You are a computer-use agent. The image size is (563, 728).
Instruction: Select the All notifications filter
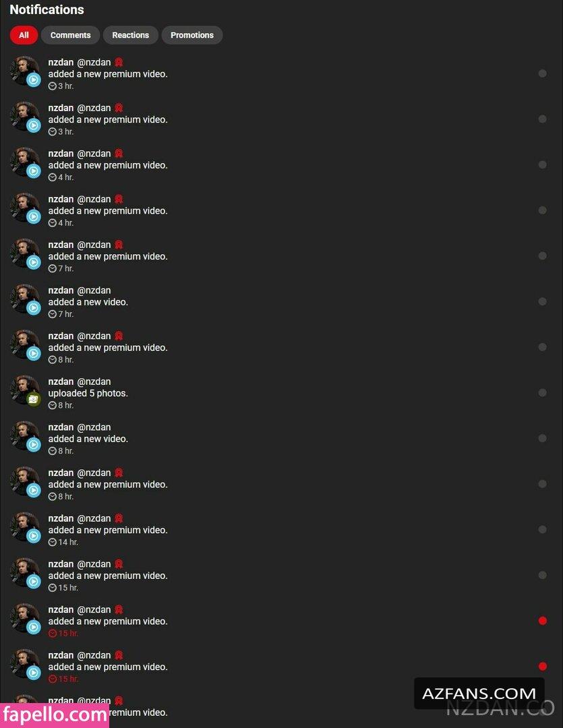point(24,35)
